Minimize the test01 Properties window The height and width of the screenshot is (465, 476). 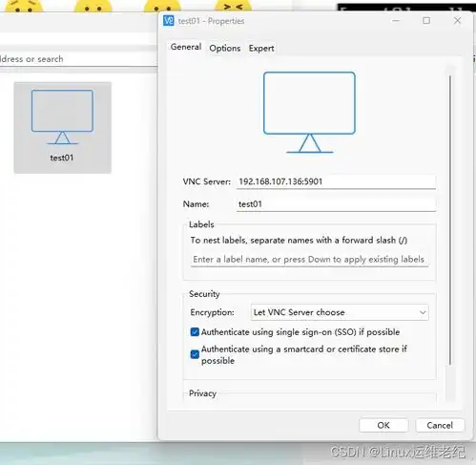(396, 21)
